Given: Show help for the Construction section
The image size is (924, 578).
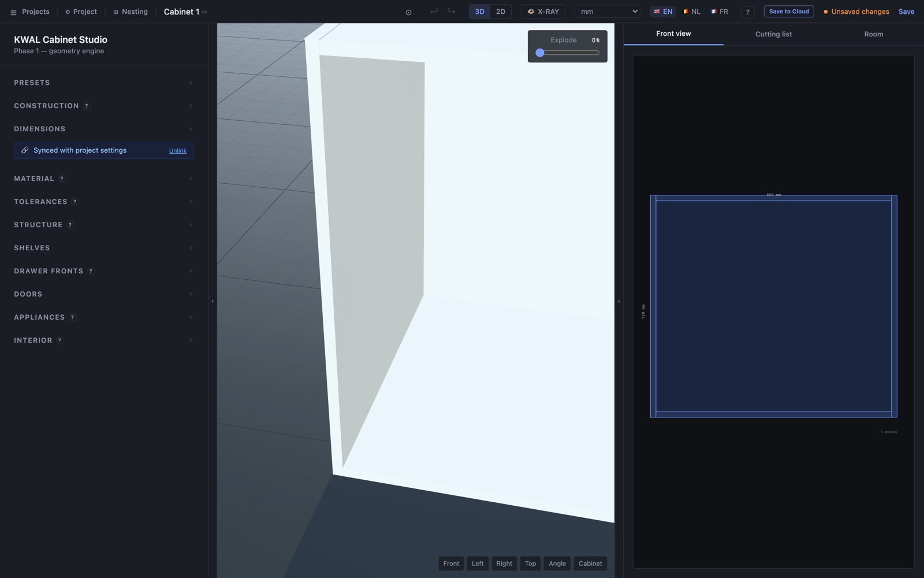Looking at the screenshot, I should click(87, 106).
